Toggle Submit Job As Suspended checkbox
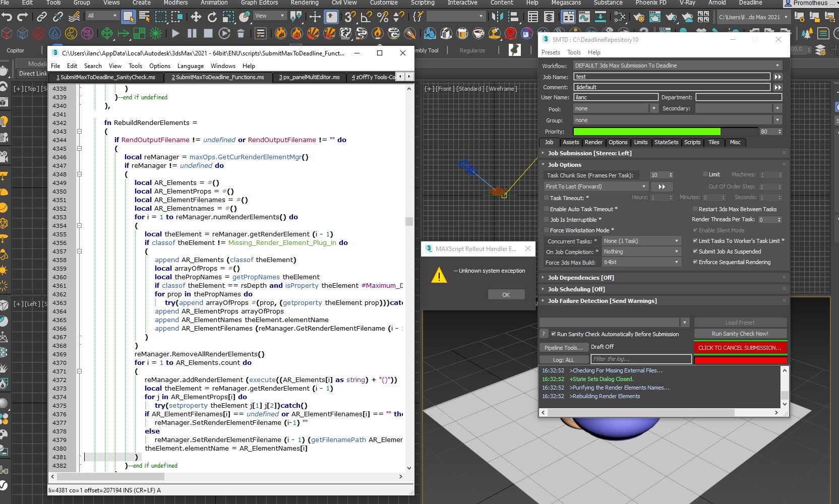This screenshot has height=504, width=839. point(695,251)
